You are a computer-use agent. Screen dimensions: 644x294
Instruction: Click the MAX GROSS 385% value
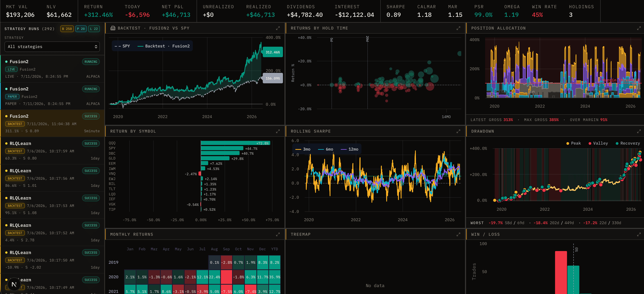(554, 120)
